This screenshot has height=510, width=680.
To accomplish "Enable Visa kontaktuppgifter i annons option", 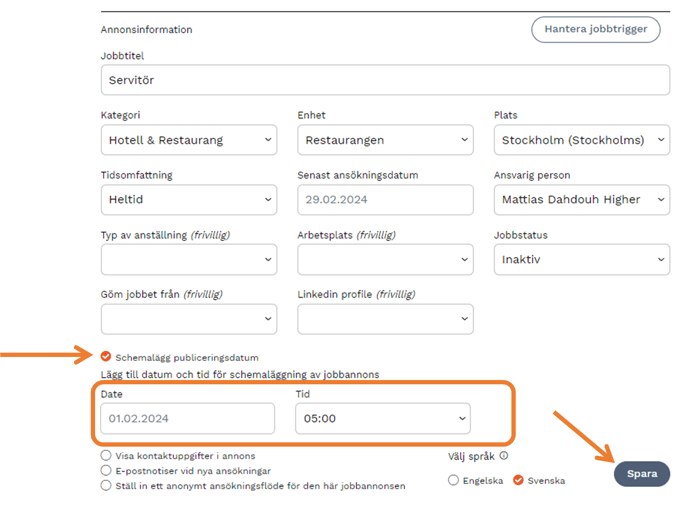I will click(x=106, y=456).
